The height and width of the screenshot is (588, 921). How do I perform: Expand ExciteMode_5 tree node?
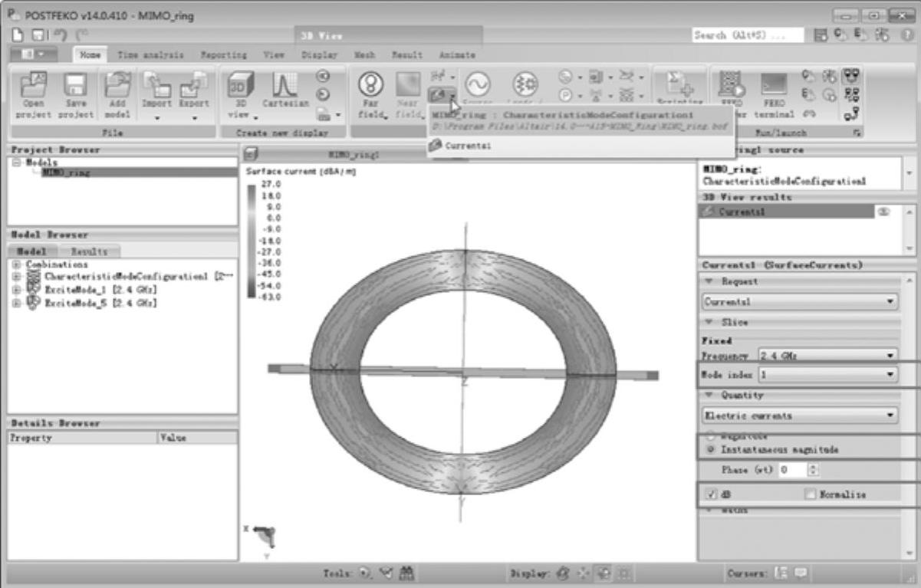(x=16, y=302)
